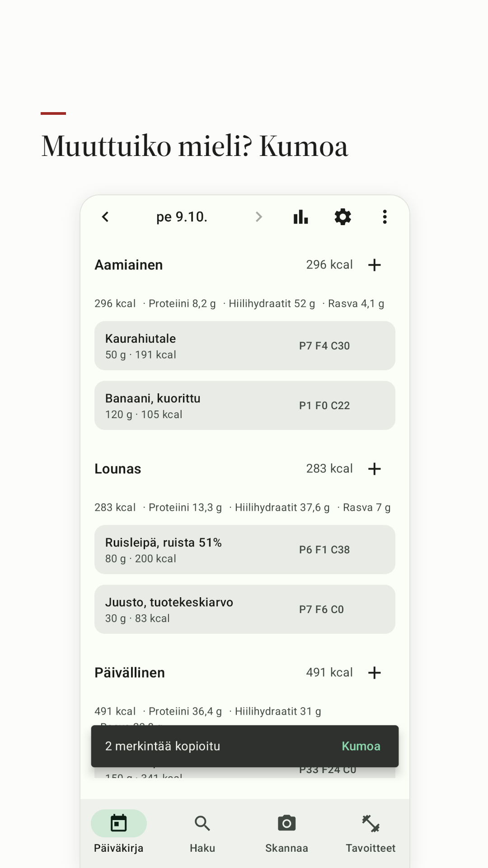Add food to Päivällinen with plus

(374, 673)
